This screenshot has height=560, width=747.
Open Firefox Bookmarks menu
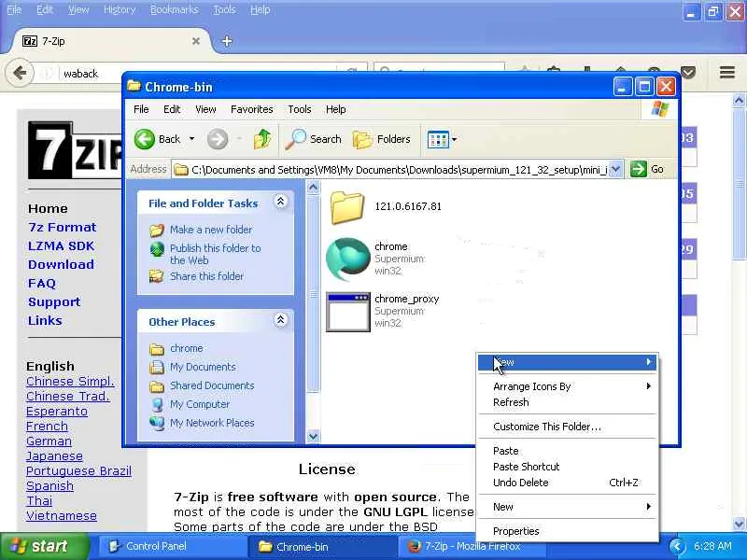coord(174,9)
